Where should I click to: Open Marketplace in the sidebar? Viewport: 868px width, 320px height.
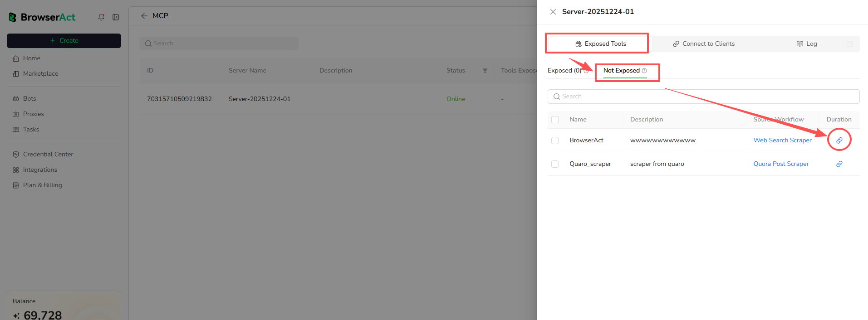(x=40, y=73)
